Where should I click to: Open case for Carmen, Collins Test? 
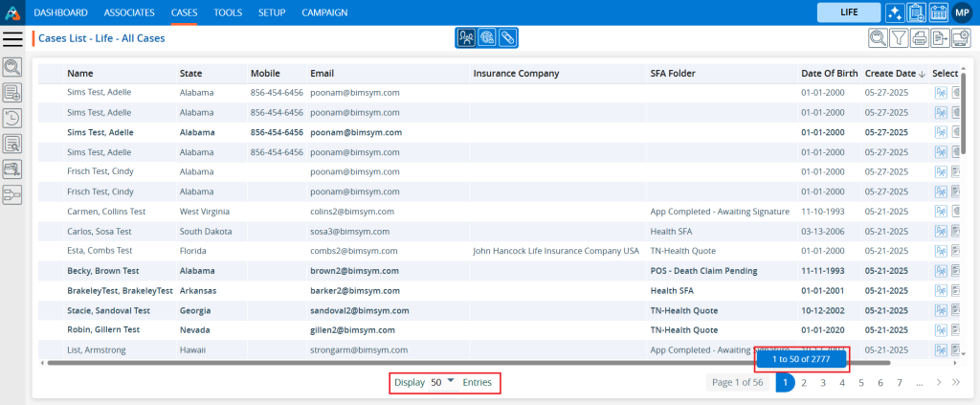tap(99, 211)
